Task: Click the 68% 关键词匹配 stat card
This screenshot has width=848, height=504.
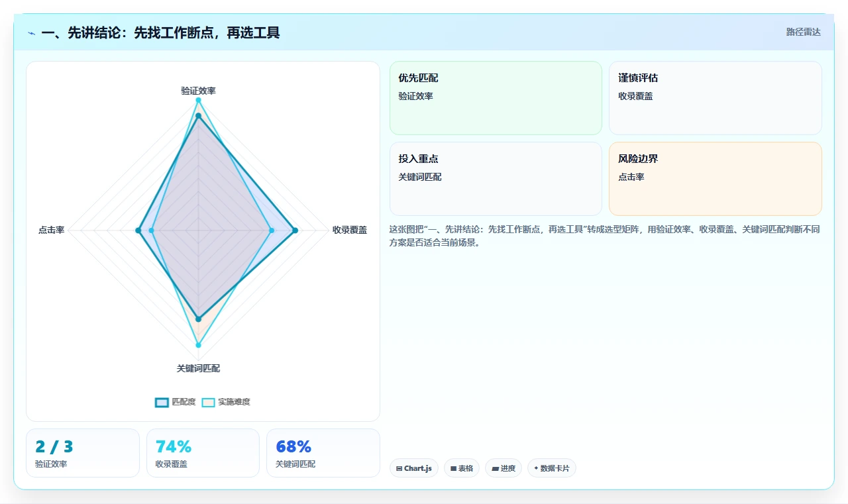Action: tap(323, 453)
